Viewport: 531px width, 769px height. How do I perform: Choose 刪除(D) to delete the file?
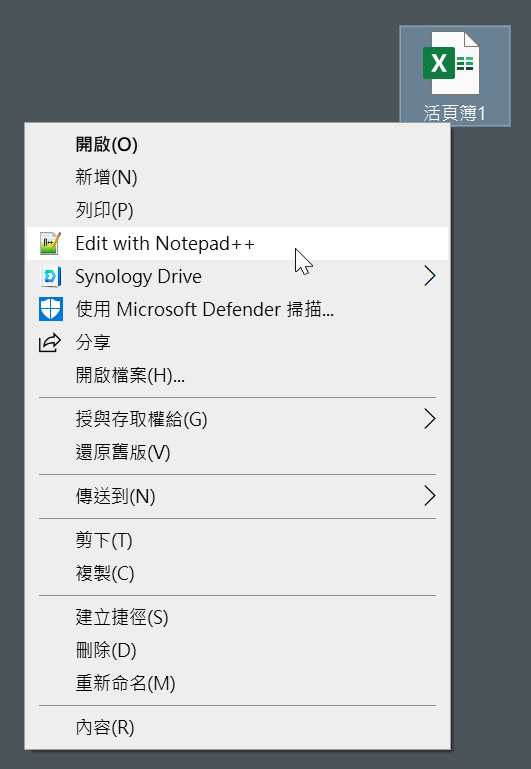pyautogui.click(x=237, y=650)
